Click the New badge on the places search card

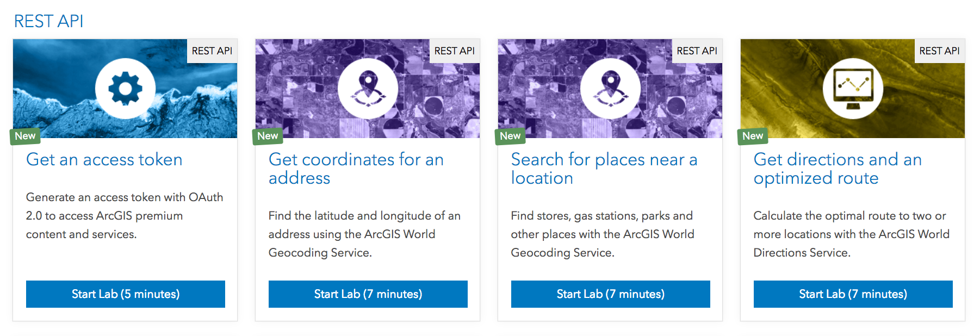click(510, 136)
